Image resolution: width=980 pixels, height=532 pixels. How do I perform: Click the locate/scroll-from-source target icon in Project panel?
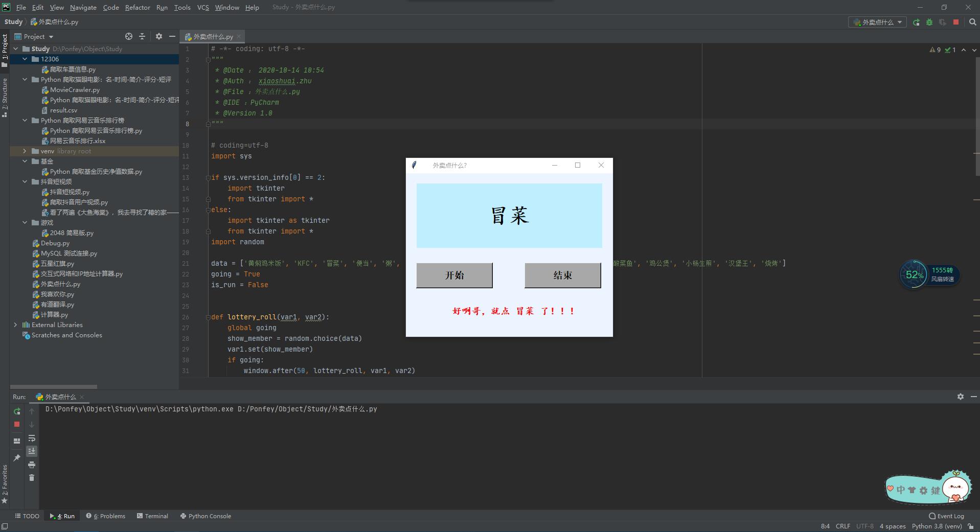[x=129, y=36]
